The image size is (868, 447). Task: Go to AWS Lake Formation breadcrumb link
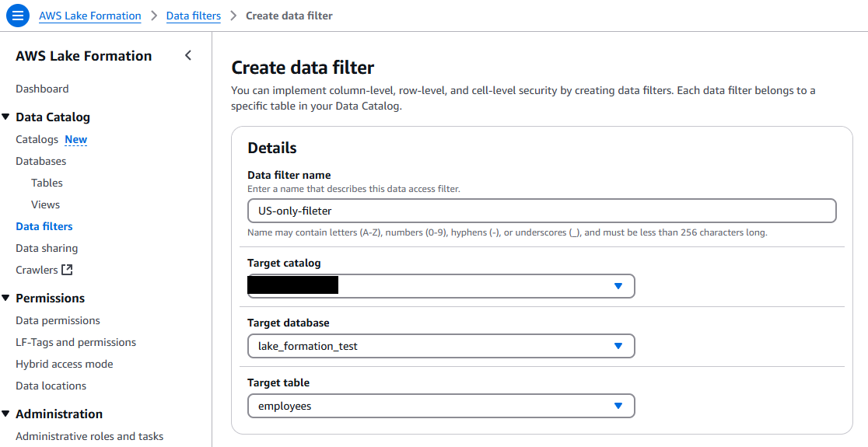tap(90, 16)
